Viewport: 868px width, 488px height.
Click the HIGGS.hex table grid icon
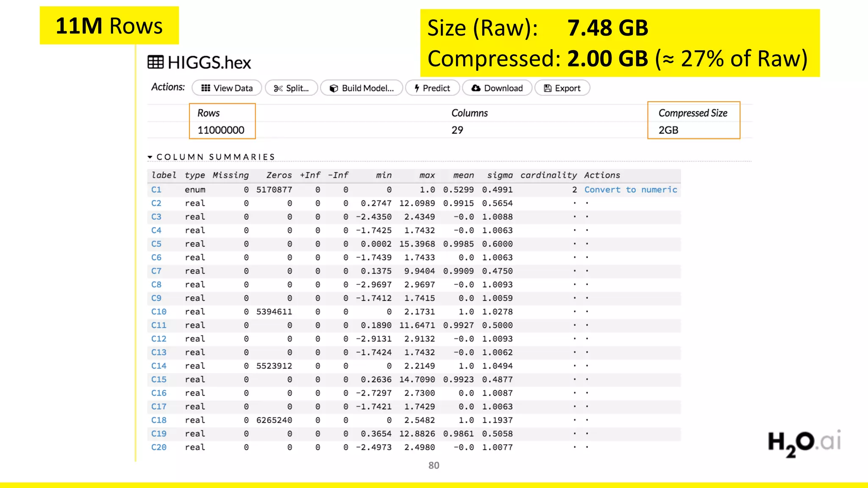(x=156, y=62)
